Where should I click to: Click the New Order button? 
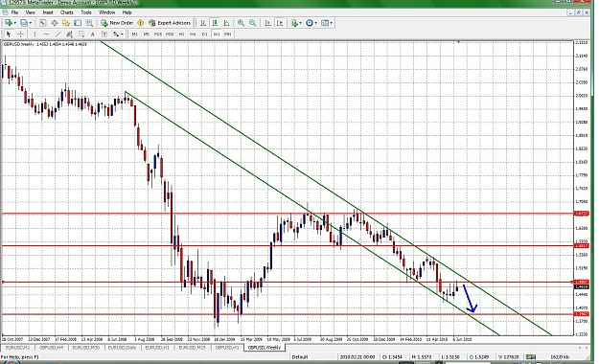(x=117, y=23)
